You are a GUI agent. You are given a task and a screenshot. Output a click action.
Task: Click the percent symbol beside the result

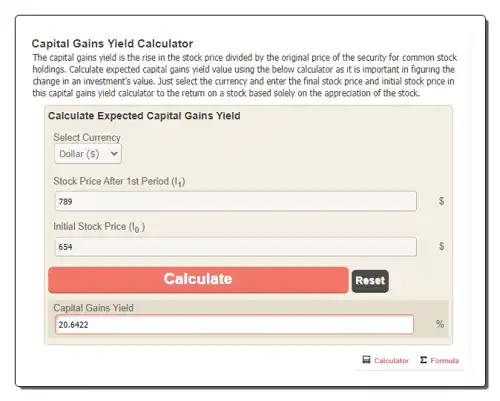click(x=440, y=324)
